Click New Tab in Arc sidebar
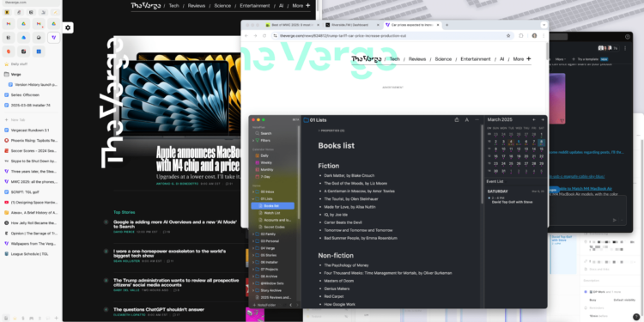 coord(18,119)
